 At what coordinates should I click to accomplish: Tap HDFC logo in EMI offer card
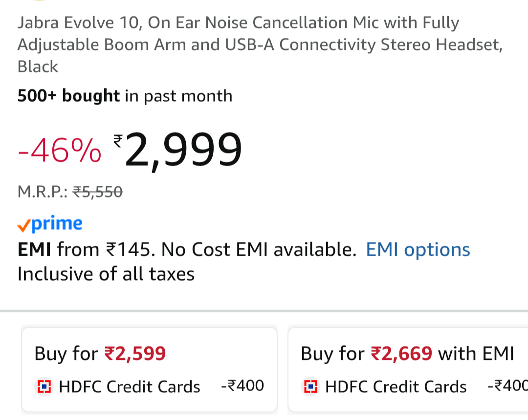(311, 387)
